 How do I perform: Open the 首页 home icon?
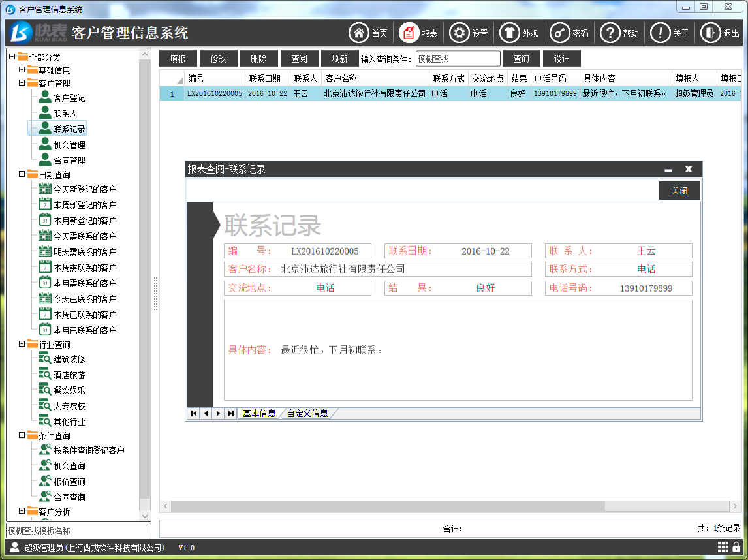359,33
